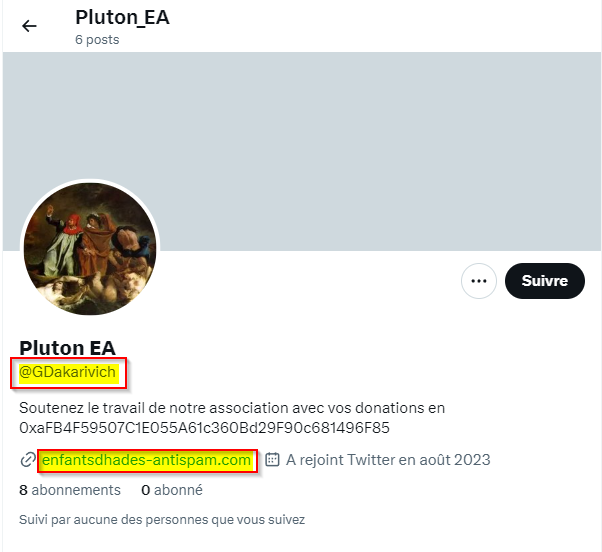Click the Pluton_EA title in header
Viewport: 602px width, 552px height.
tap(122, 18)
